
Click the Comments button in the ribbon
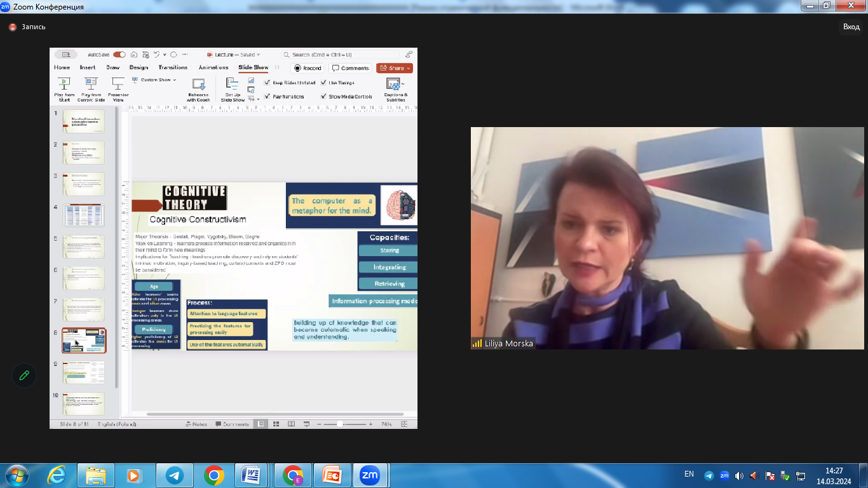[x=350, y=68]
